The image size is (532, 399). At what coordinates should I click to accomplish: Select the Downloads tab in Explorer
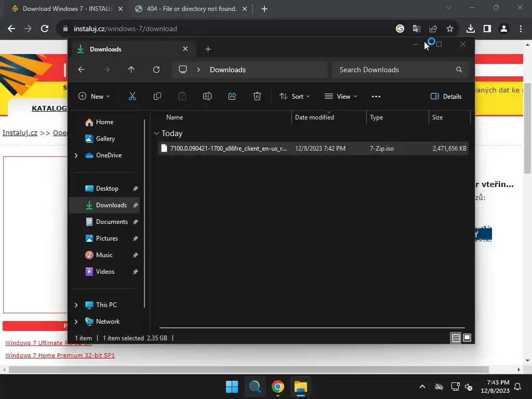click(132, 49)
